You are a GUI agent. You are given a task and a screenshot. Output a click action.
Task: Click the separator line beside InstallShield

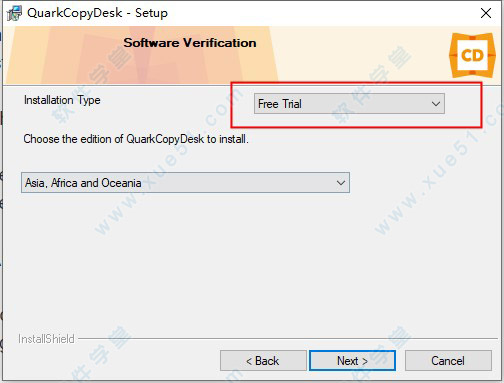(287, 339)
